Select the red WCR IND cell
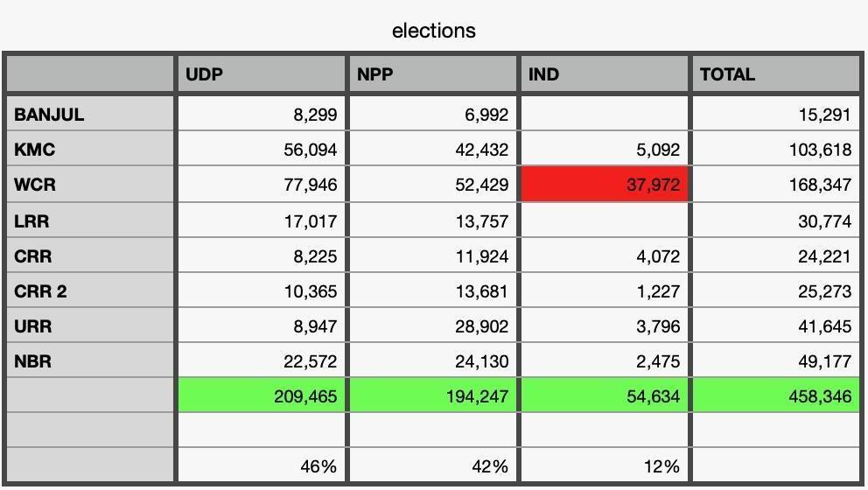This screenshot has height=490, width=868. click(x=605, y=185)
